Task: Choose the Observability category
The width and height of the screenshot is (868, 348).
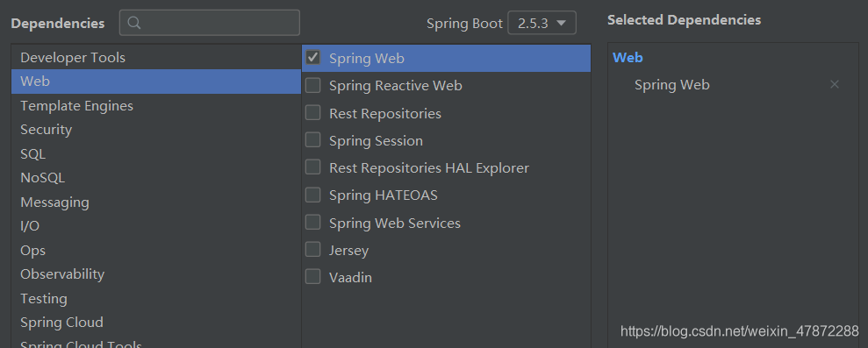Action: pos(156,273)
